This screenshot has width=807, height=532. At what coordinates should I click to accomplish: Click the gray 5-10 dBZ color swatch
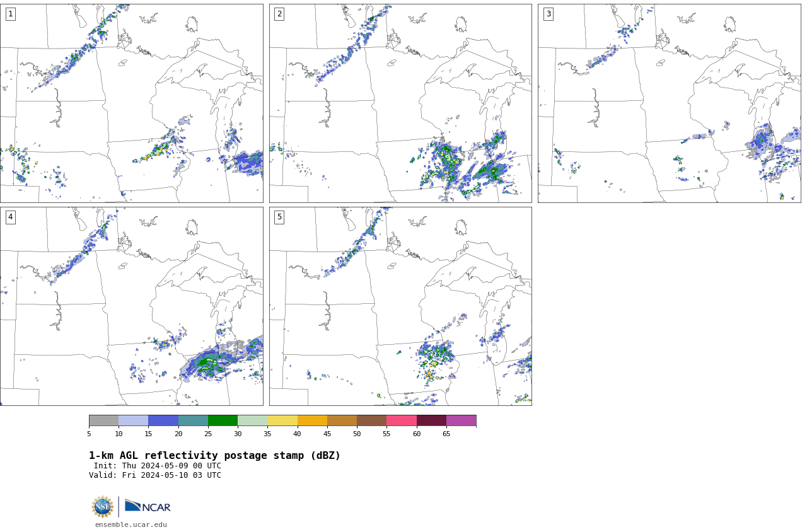click(x=103, y=420)
